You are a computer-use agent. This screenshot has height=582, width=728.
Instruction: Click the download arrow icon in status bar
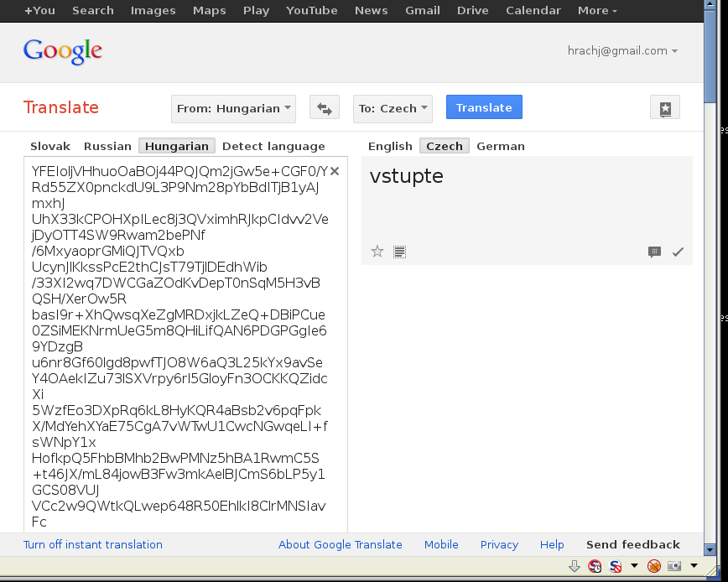tap(575, 566)
